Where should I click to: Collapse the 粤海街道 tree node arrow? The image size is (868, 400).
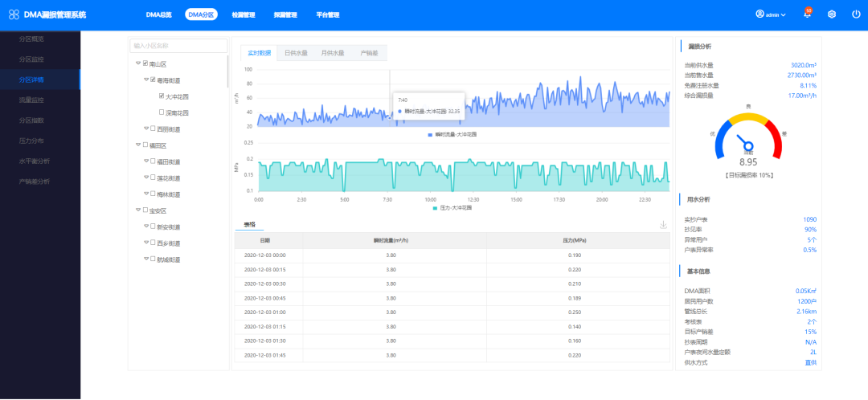coord(146,80)
